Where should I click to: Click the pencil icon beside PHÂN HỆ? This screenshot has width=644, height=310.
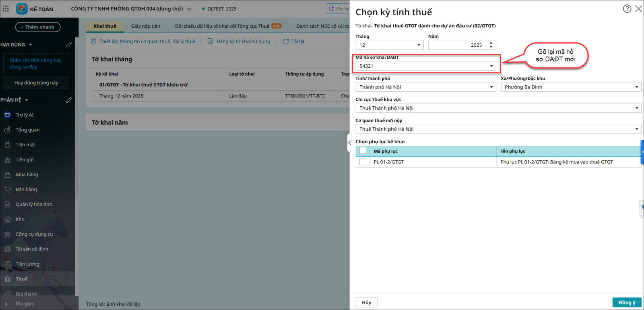(x=69, y=100)
